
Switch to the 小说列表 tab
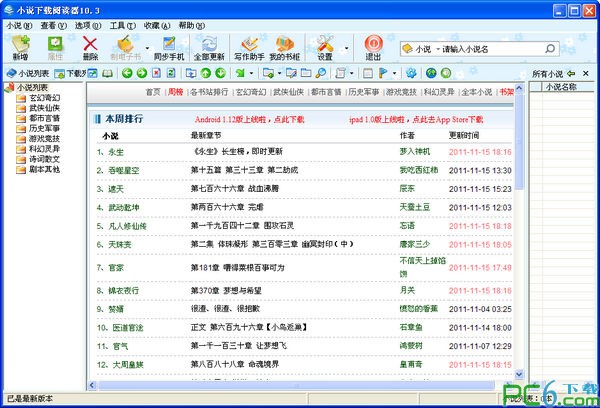click(x=28, y=73)
